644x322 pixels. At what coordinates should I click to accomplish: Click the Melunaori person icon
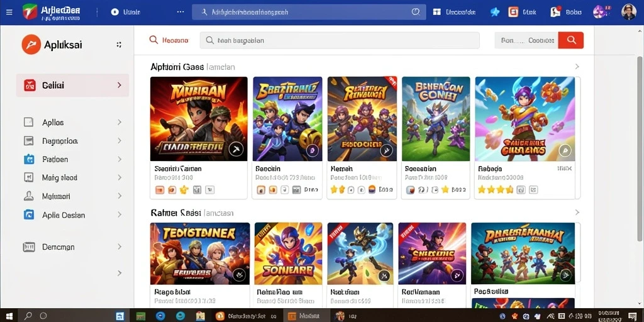28,196
